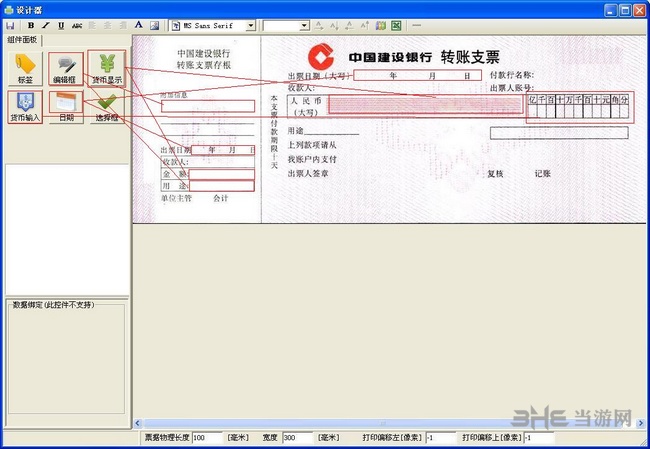Select the pink 人民币大写 amount field
The width and height of the screenshot is (650, 449).
(x=426, y=105)
